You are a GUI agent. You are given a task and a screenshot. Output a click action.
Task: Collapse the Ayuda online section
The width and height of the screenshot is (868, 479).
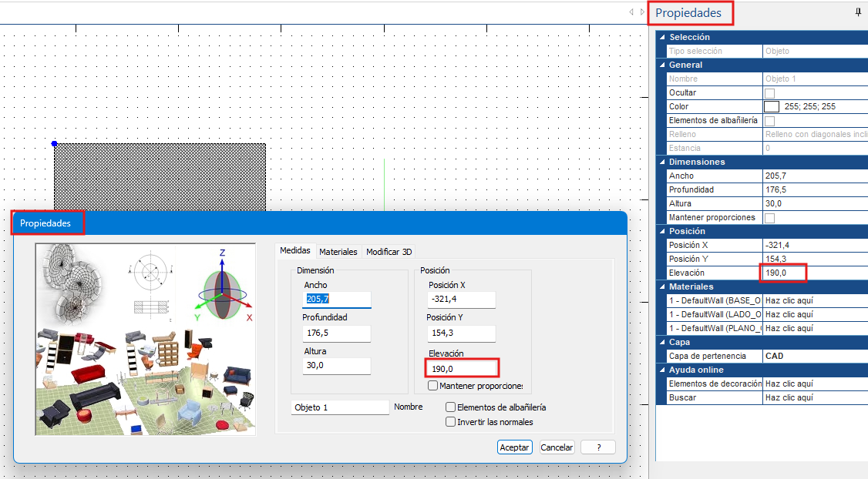point(662,370)
